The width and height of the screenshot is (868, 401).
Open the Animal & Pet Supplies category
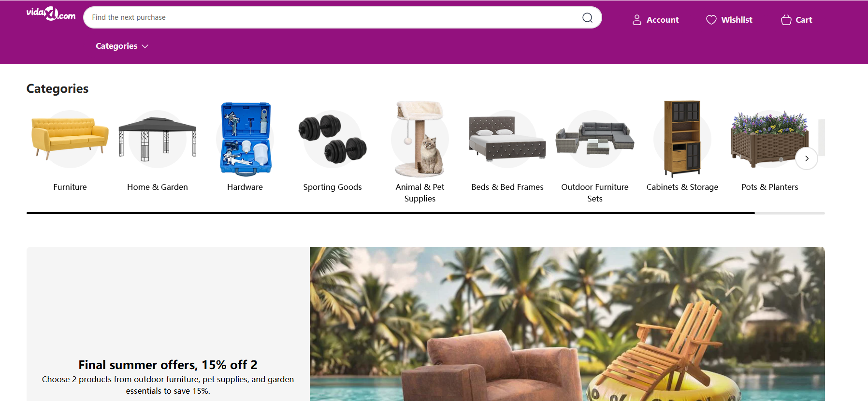point(420,193)
